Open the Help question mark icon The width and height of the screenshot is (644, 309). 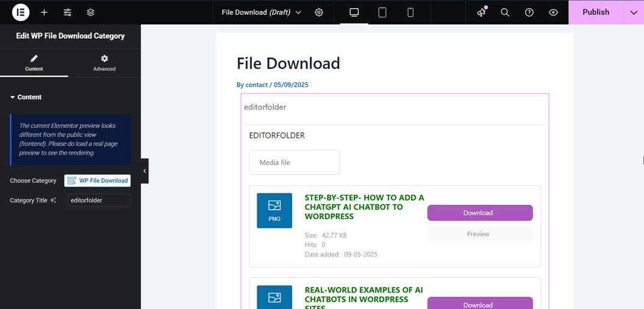click(529, 12)
